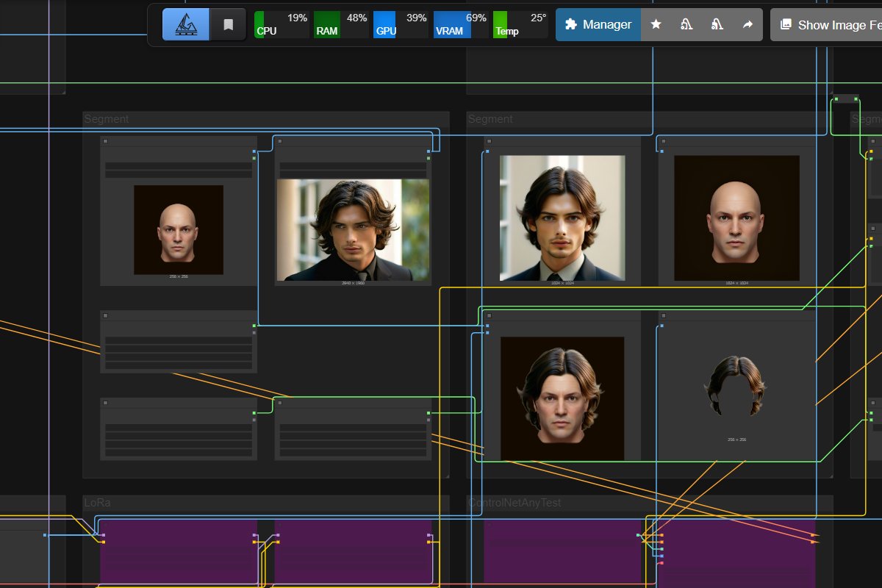Select the large bald head 1024 preview

[x=736, y=218]
